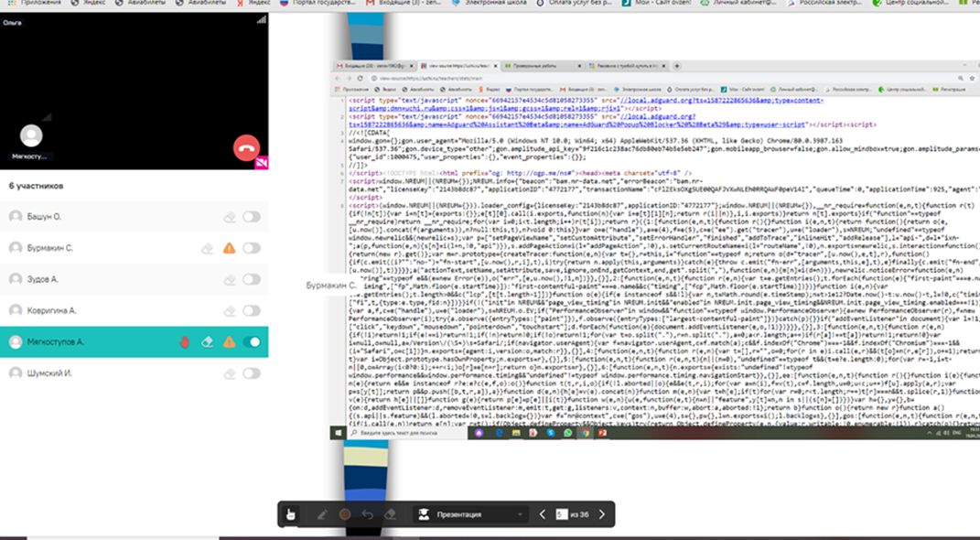Viewport: 980px width, 540px height.
Task: Go to the previous slide
Action: click(543, 514)
